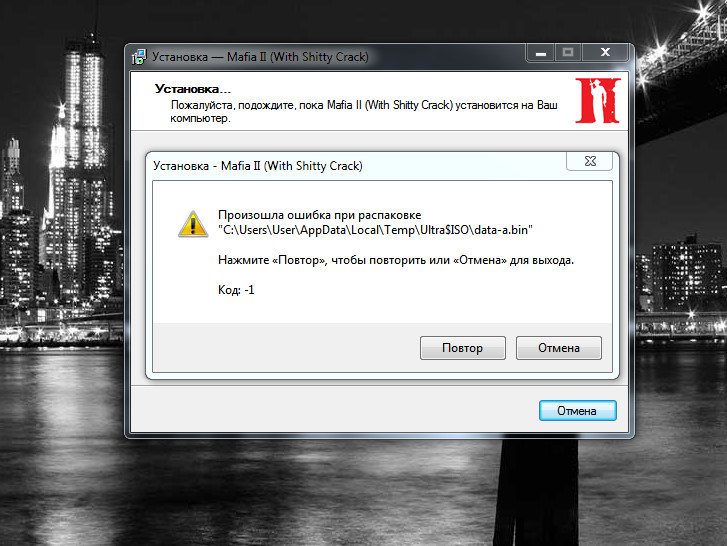
Task: Close the unpacking error dialog with X
Action: (590, 161)
